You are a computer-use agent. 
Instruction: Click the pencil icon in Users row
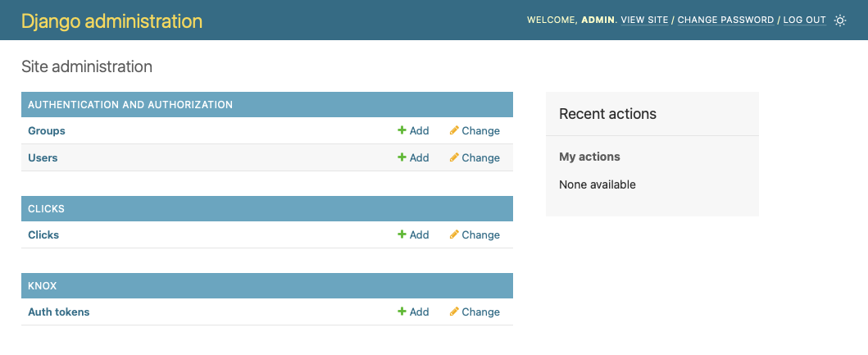point(454,158)
